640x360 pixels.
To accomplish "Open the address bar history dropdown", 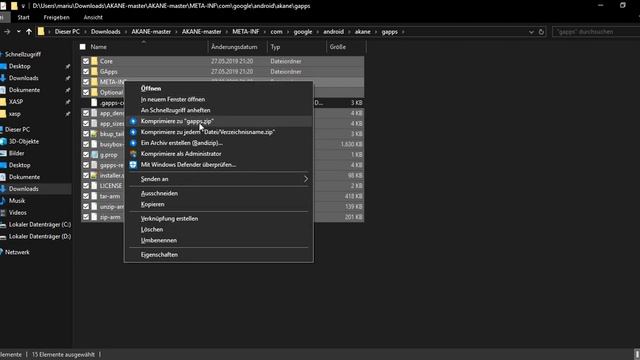I will (x=531, y=32).
